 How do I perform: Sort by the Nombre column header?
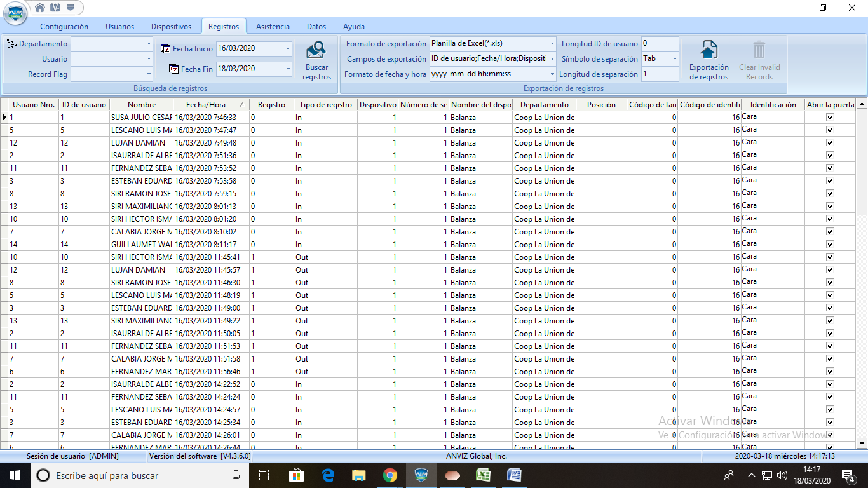coord(141,105)
